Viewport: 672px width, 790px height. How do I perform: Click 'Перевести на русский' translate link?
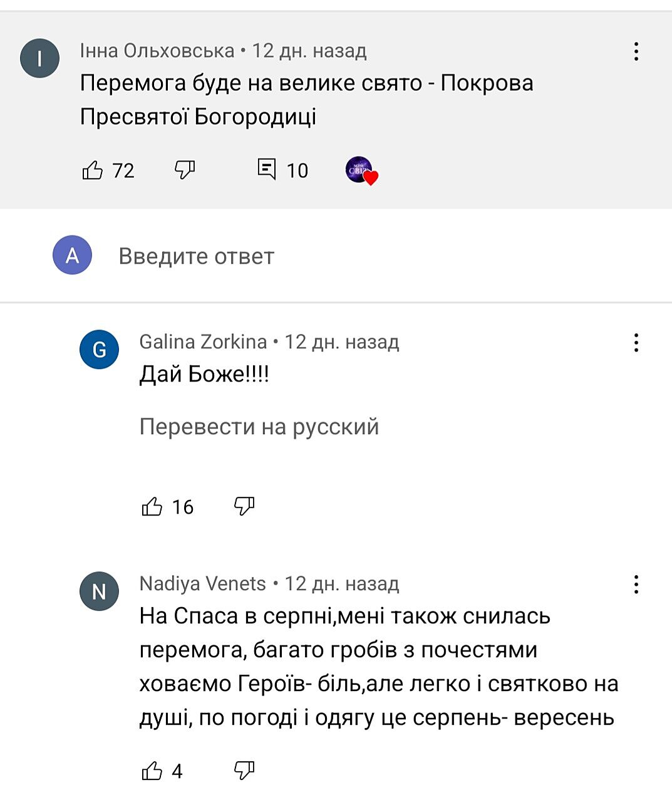[x=259, y=427]
